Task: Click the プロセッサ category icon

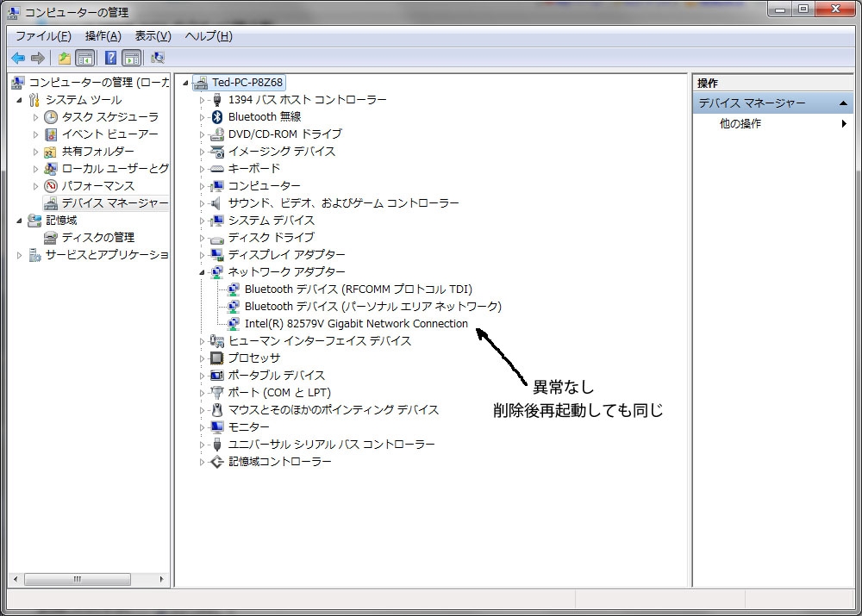Action: 217,358
